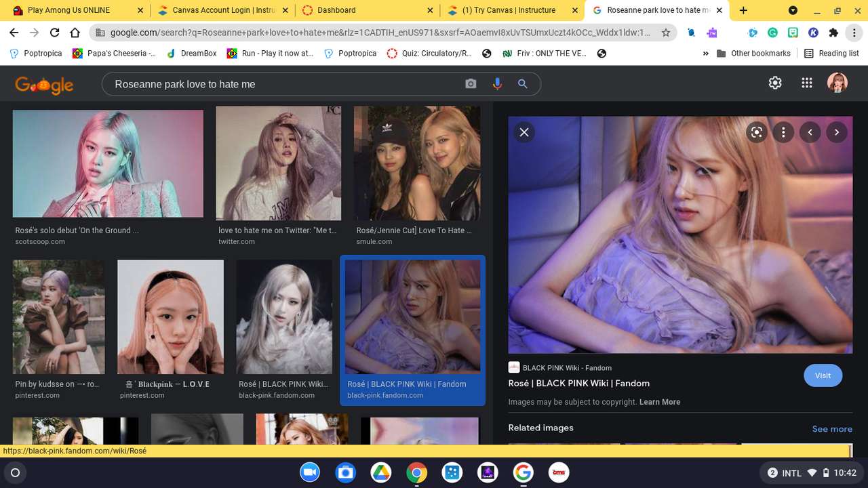The width and height of the screenshot is (868, 488).
Task: Switch input method INTL indicator
Action: [x=791, y=473]
